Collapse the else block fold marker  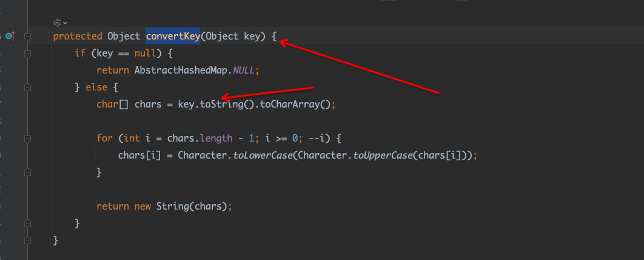click(27, 87)
